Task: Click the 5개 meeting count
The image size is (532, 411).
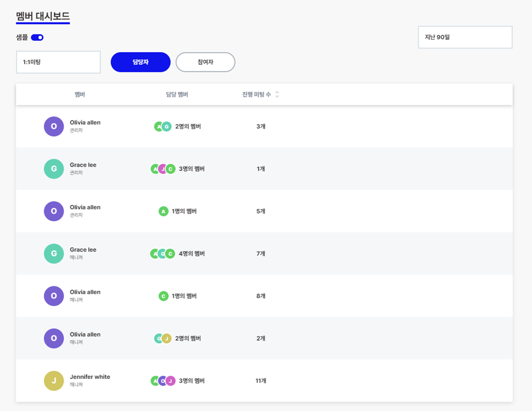Action: [260, 211]
